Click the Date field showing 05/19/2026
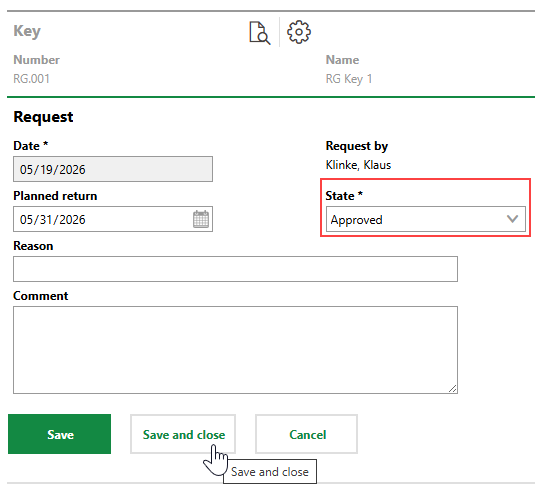 click(113, 169)
